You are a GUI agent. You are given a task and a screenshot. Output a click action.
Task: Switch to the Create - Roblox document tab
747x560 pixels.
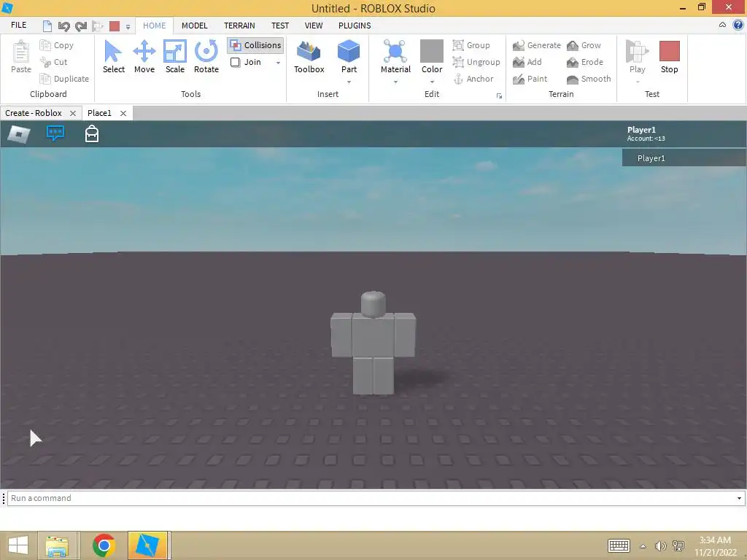click(x=34, y=113)
